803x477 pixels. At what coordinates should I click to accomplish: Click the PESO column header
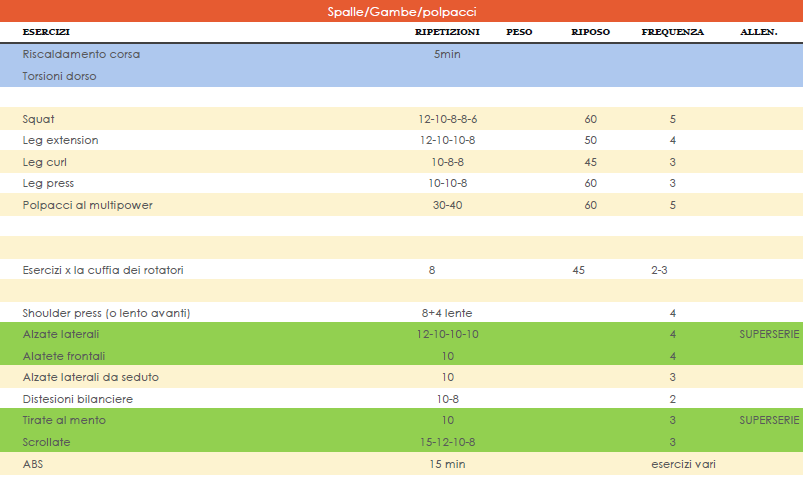519,32
